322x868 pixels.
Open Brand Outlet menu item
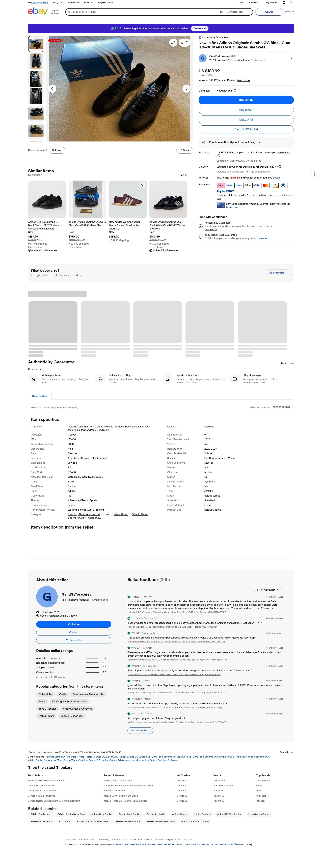[x=74, y=3]
